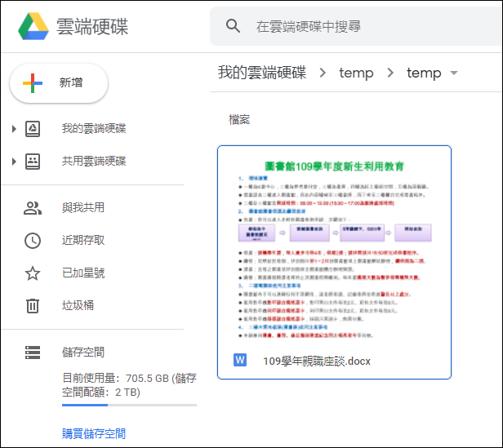Click 我的雲端硬碟 in the breadcrumb path

tap(262, 73)
